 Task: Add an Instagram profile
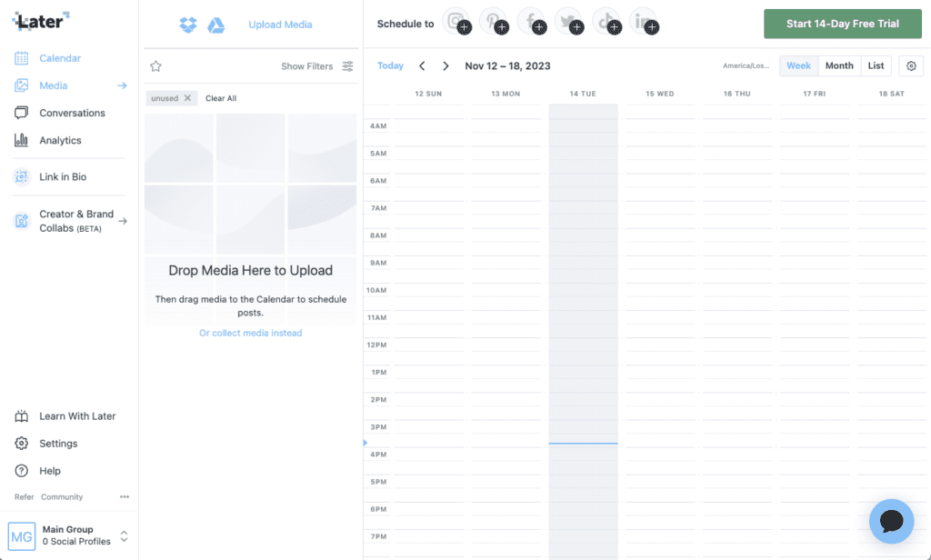pos(456,23)
